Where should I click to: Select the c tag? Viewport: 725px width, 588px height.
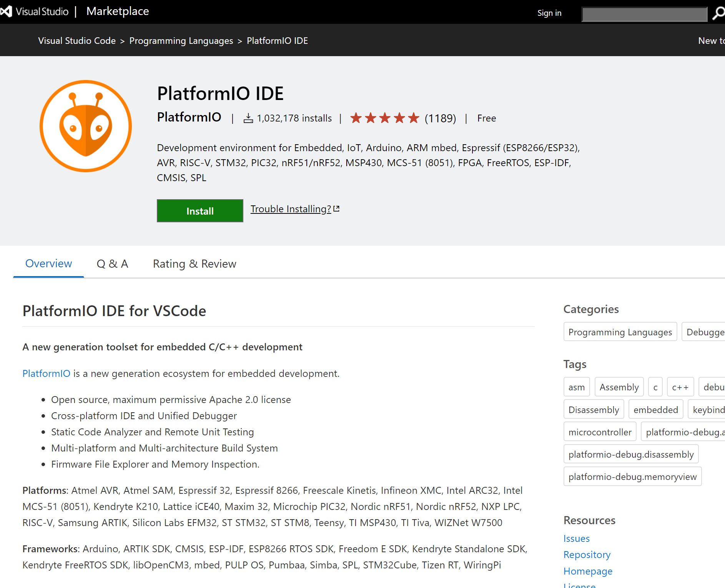point(655,387)
